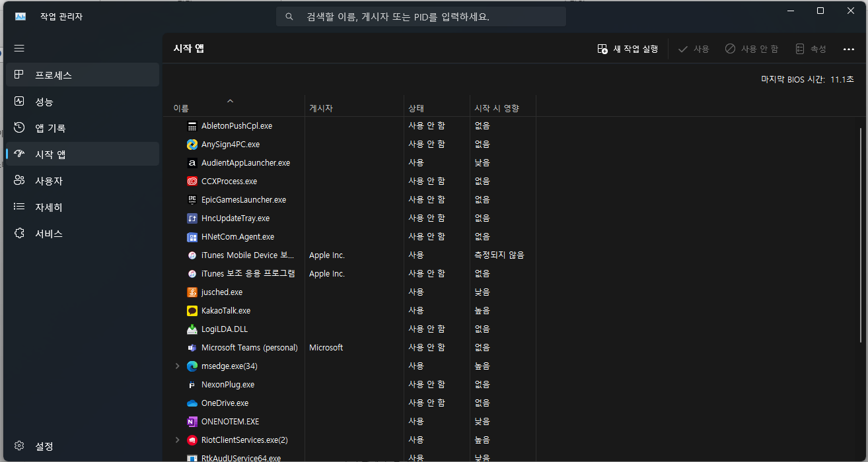The image size is (868, 462).
Task: Click 새 작업 실행 button
Action: [x=628, y=49]
